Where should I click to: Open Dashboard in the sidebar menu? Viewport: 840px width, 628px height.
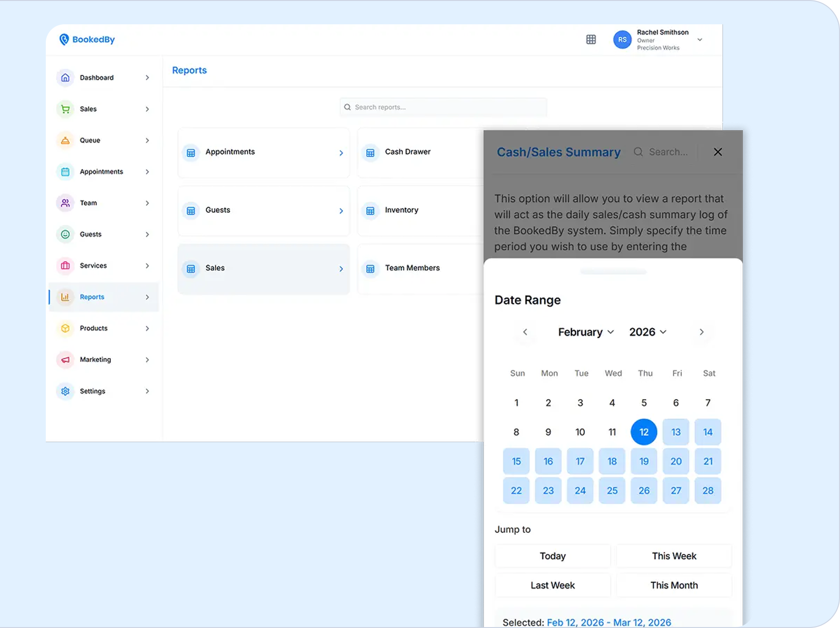[104, 78]
